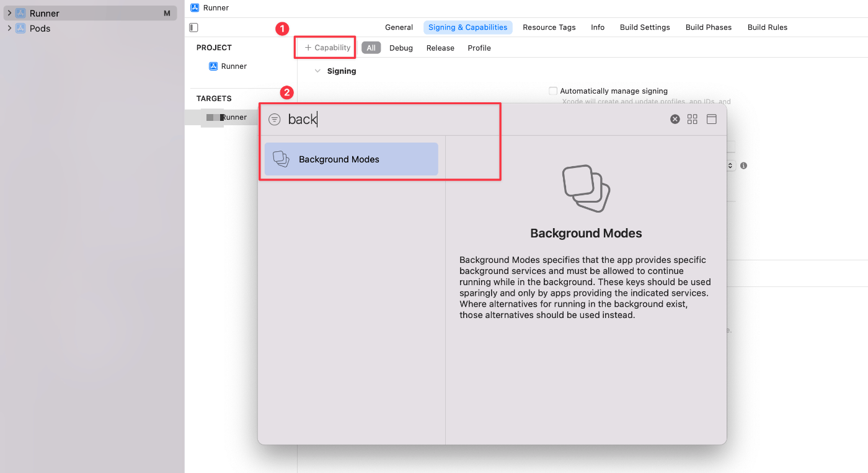Image resolution: width=868 pixels, height=473 pixels.
Task: Click the + Capability button
Action: tap(327, 48)
